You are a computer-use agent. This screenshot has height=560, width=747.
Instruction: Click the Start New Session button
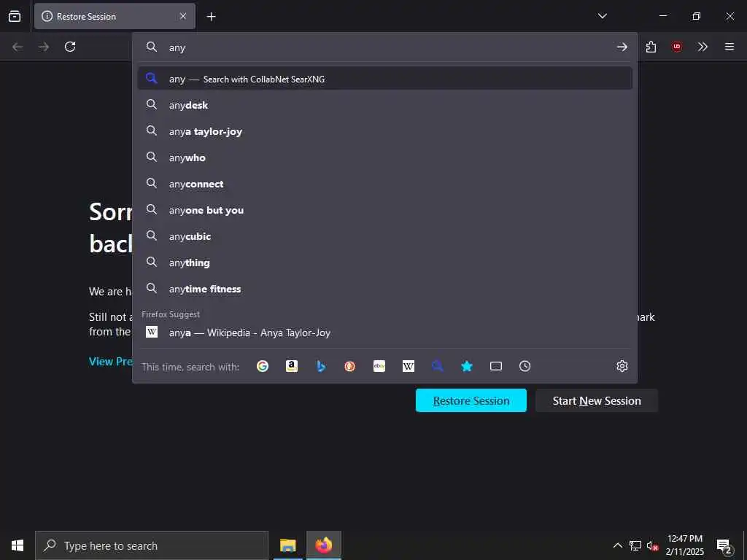pos(597,400)
